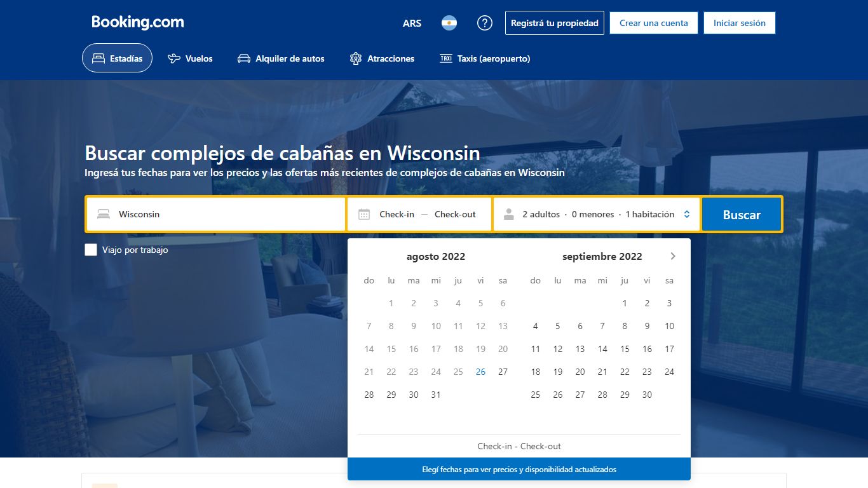
Task: Check the Viajo por trabajo checkbox
Action: tap(91, 250)
